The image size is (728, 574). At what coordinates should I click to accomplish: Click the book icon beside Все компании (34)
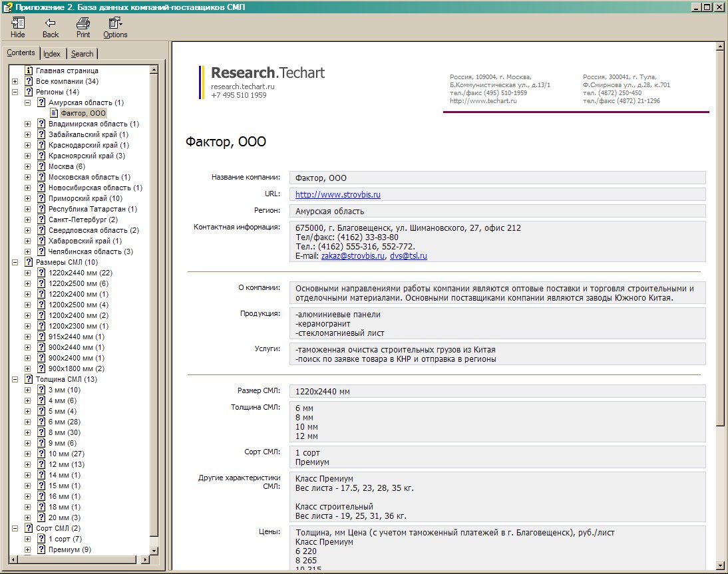coord(29,81)
